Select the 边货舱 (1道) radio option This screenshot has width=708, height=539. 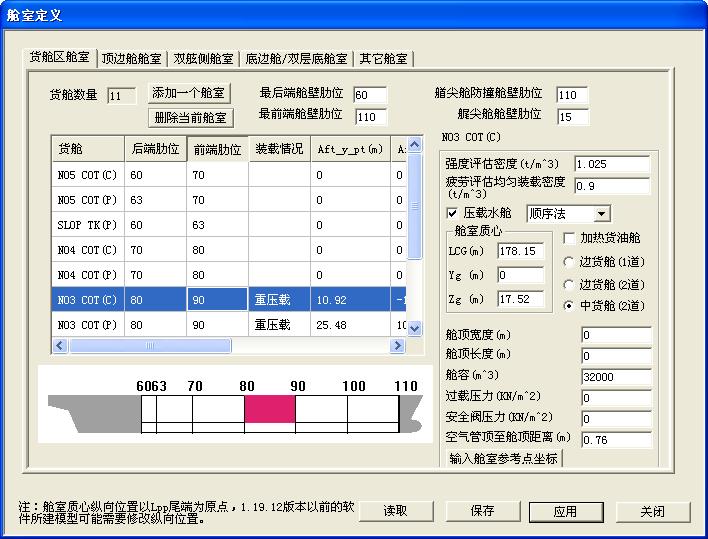point(570,262)
